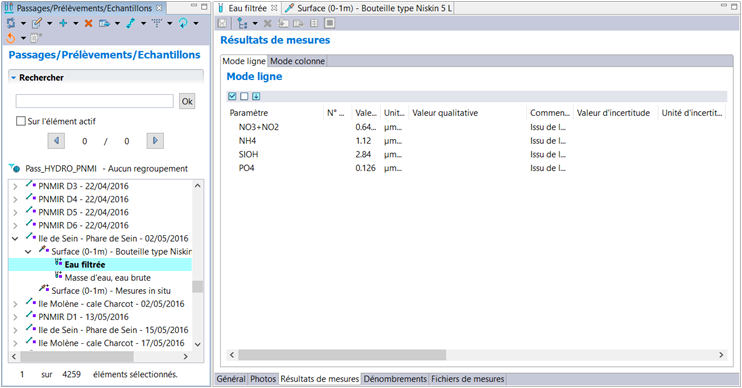The image size is (742, 388).
Task: Click the import arrow icon in the editor toolbar
Action: click(x=283, y=23)
